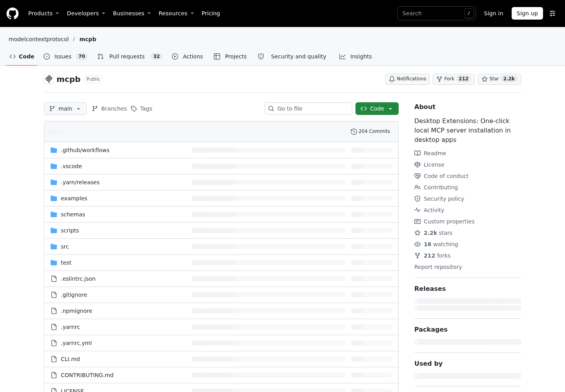This screenshot has height=392, width=565.
Task: Expand the Products dropdown menu
Action: click(x=44, y=13)
